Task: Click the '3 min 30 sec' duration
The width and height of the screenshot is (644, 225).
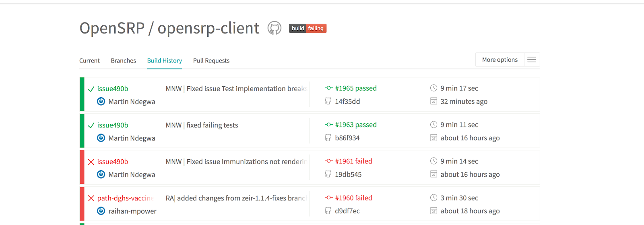Action: tap(459, 198)
